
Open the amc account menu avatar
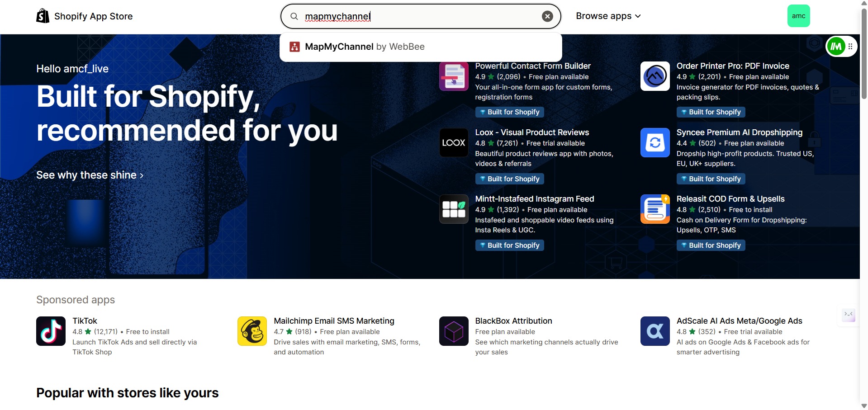pyautogui.click(x=798, y=16)
